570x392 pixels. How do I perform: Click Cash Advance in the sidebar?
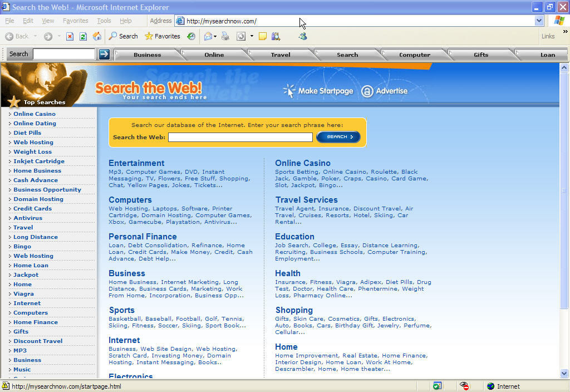point(36,180)
